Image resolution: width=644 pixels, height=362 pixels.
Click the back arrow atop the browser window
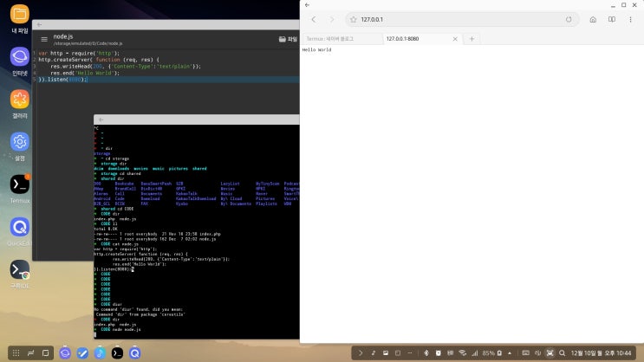(307, 5)
